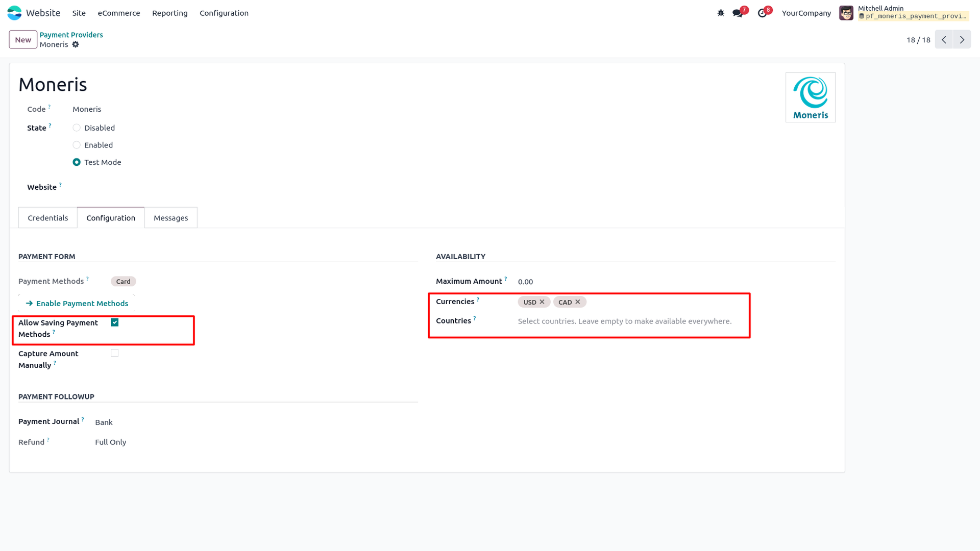
Task: Click the Moneris code value
Action: 87,109
